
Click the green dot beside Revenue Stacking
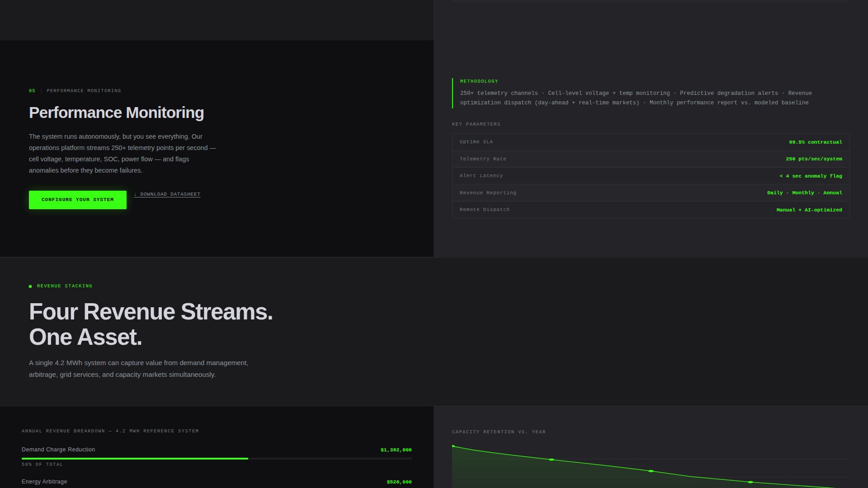point(30,286)
